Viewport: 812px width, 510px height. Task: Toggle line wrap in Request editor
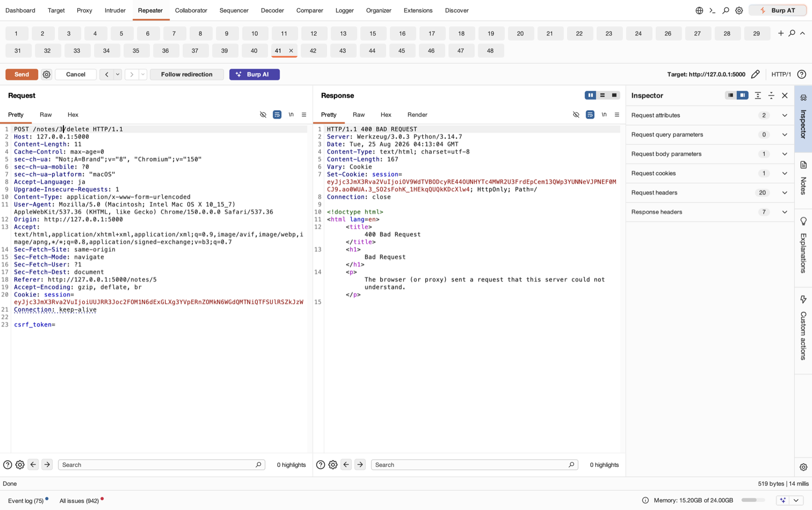pos(277,115)
